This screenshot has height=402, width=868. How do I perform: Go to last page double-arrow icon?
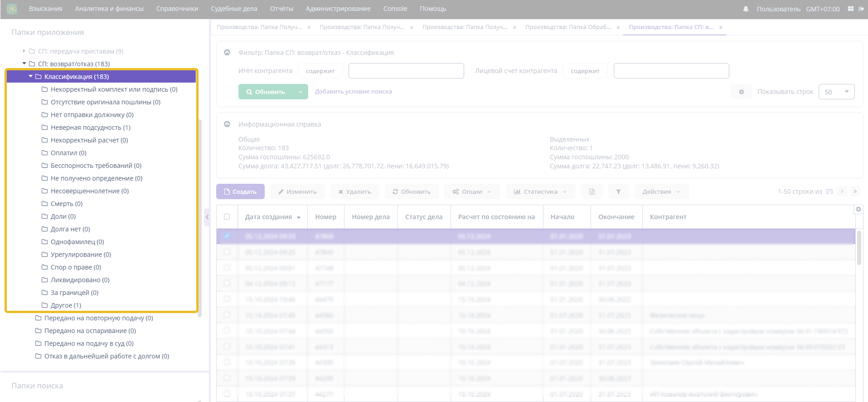pos(855,191)
